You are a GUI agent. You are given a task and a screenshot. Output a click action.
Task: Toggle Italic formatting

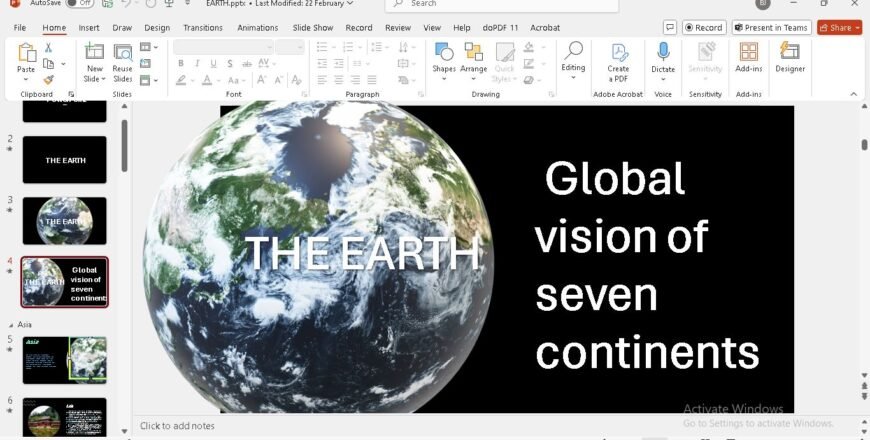coord(197,64)
